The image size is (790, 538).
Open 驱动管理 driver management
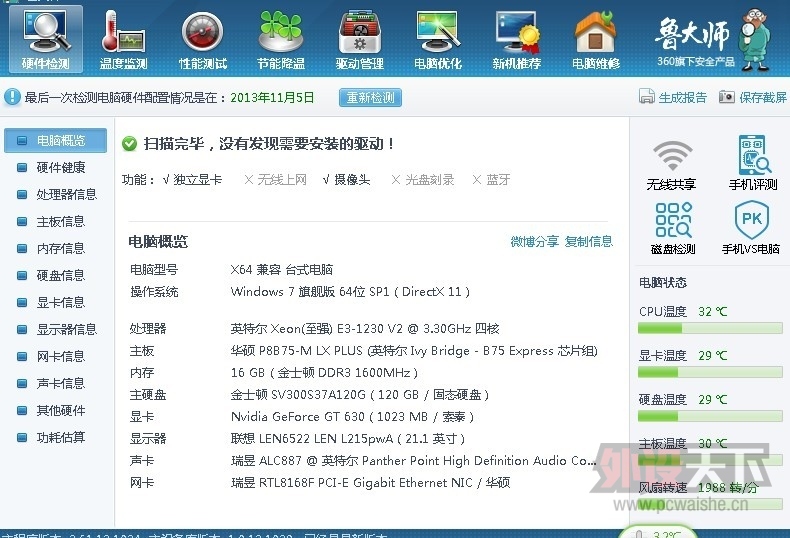360,39
